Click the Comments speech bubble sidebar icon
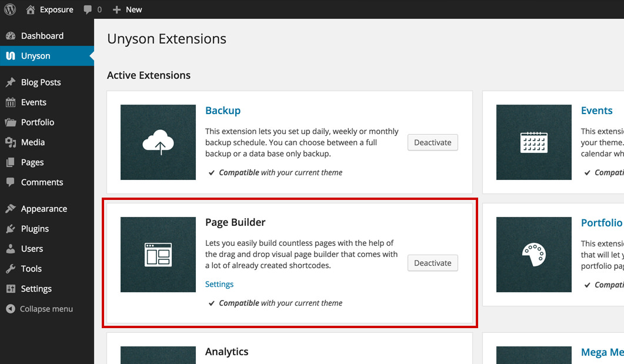This screenshot has height=364, width=624. coord(11,182)
